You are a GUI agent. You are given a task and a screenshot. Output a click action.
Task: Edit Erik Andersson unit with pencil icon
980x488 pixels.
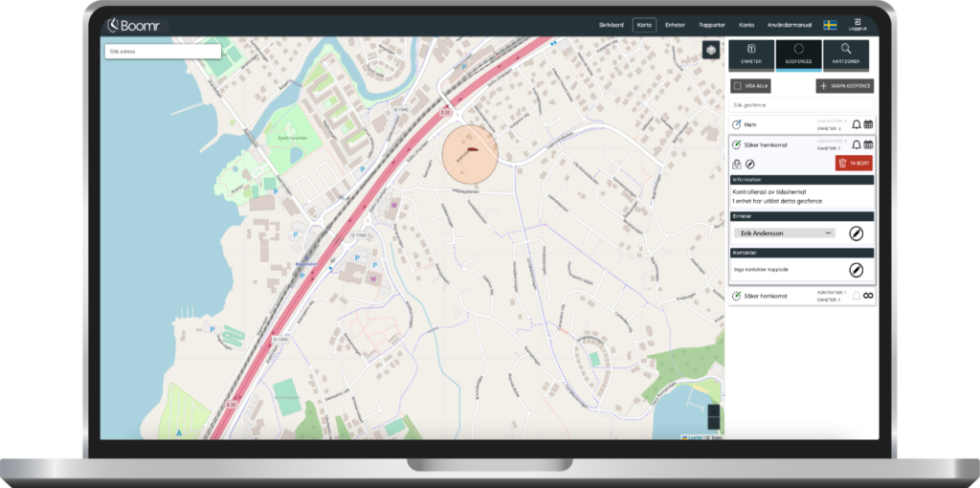point(856,233)
